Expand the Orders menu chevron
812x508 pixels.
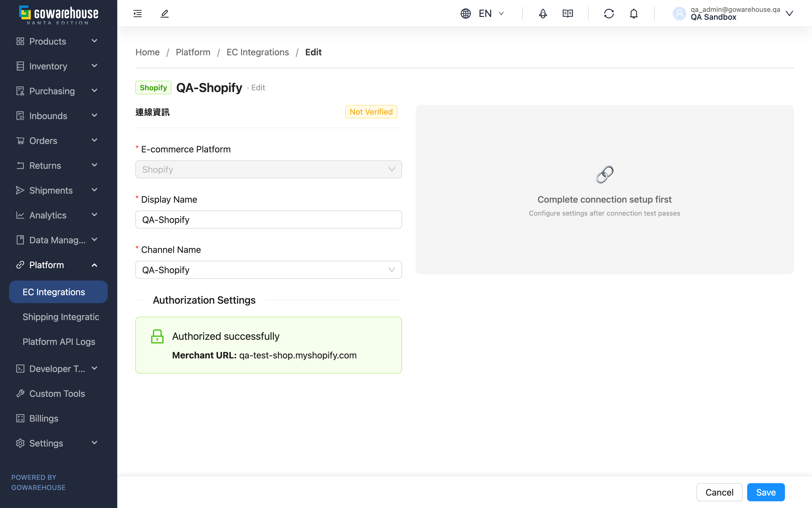coord(95,141)
